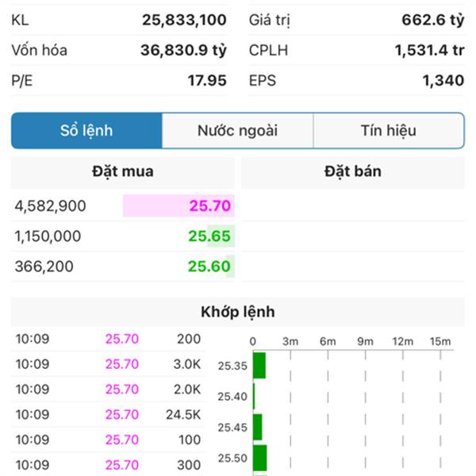This screenshot has width=476, height=476.
Task: Tap the P/E value 17.95
Action: click(x=207, y=81)
